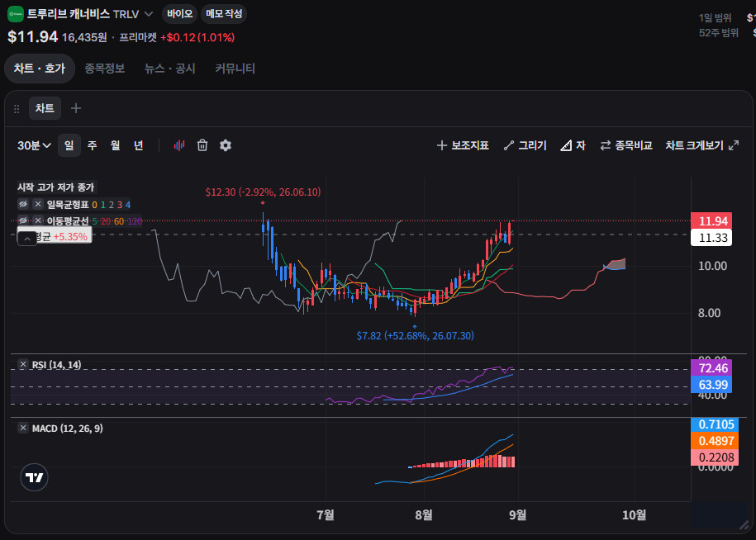The width and height of the screenshot is (756, 540).
Task: Click 이동평균선 period 60 (orange)
Action: (119, 221)
